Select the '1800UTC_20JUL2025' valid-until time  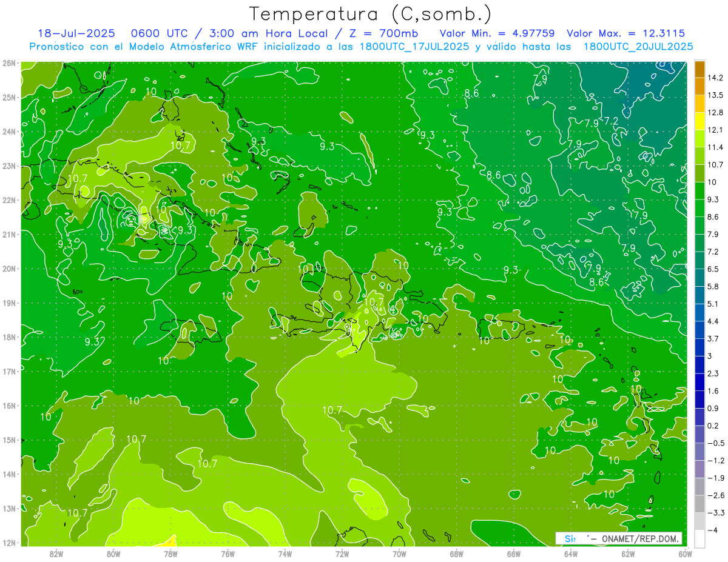click(638, 46)
